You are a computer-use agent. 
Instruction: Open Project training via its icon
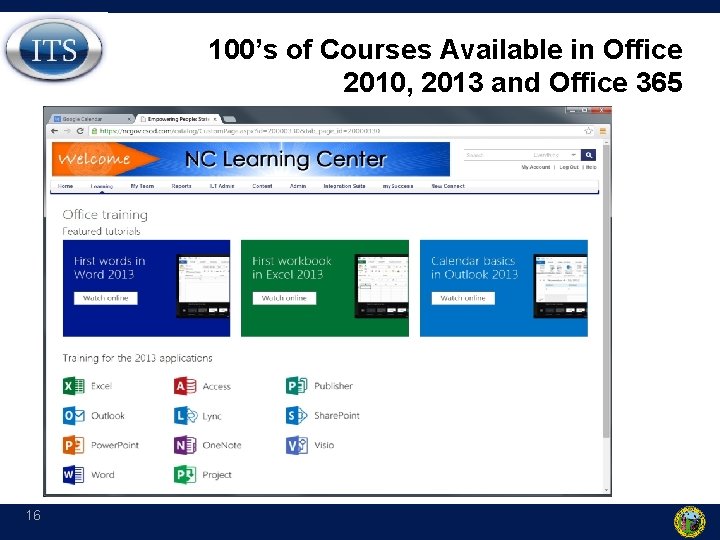click(x=185, y=475)
